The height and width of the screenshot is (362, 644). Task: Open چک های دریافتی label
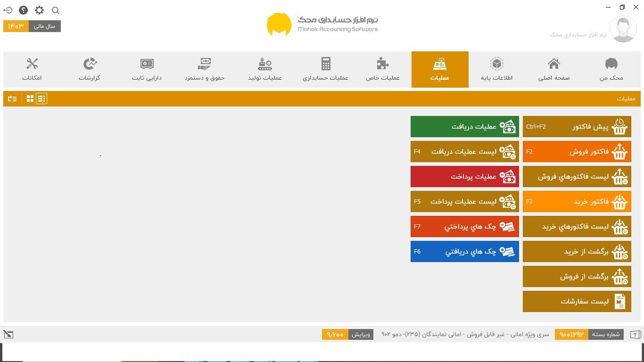click(x=471, y=251)
